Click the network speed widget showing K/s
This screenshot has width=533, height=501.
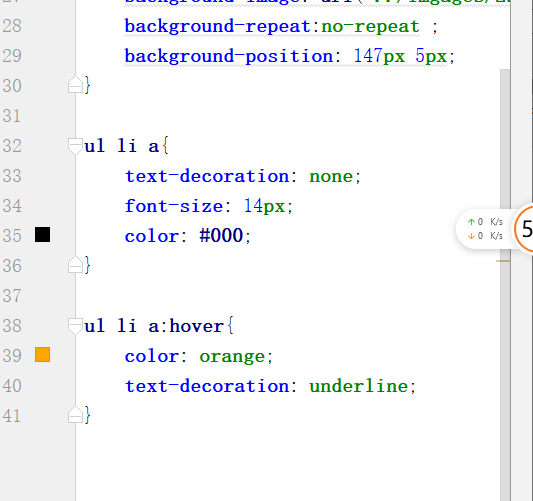pyautogui.click(x=485, y=229)
